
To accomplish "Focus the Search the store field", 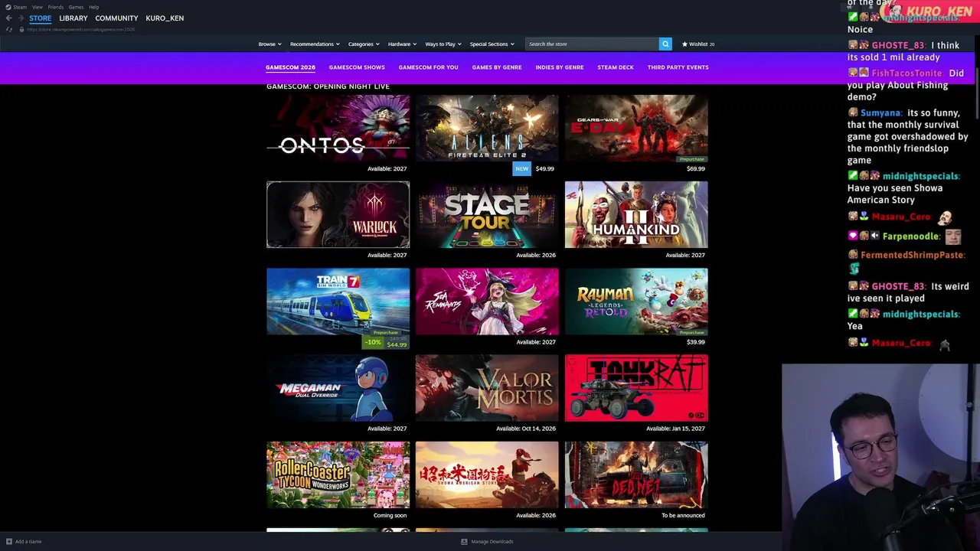I will pos(592,44).
